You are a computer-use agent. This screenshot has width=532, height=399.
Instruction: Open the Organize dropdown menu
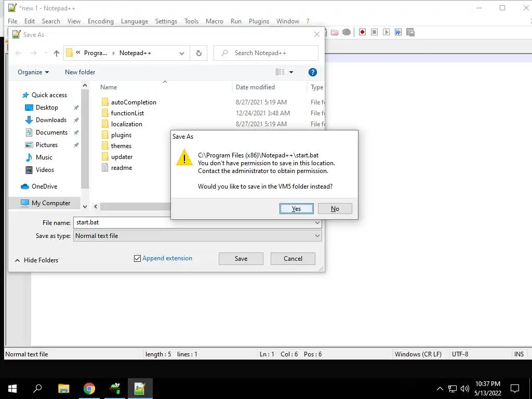(x=33, y=72)
